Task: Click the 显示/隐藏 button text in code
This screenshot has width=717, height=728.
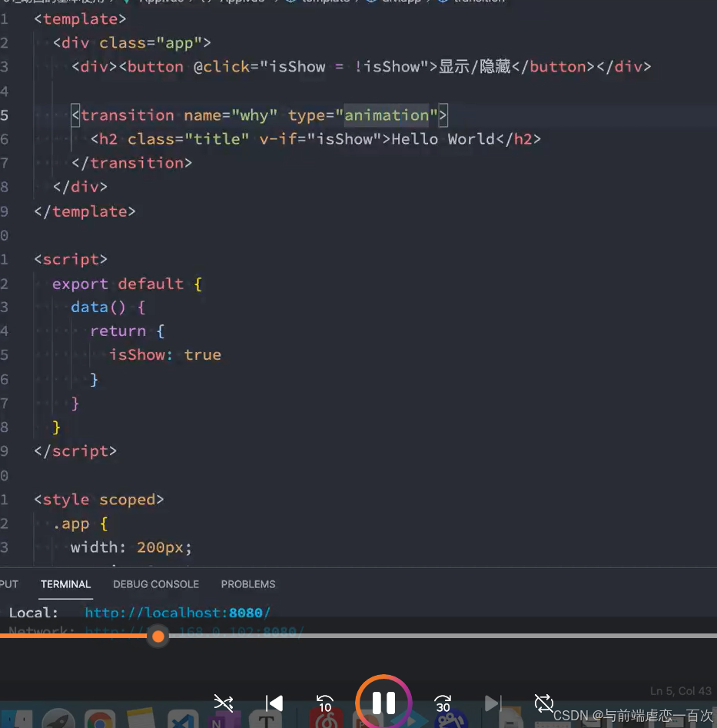Action: (474, 67)
